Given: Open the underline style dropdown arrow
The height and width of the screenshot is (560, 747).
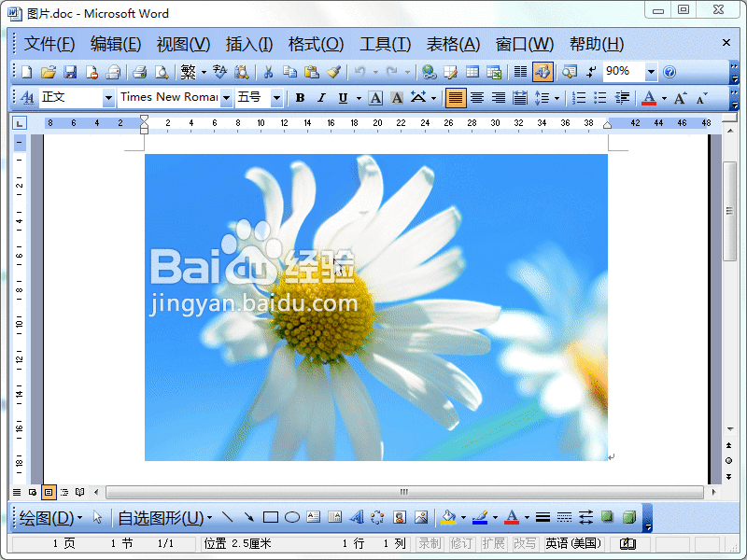Looking at the screenshot, I should pos(359,99).
